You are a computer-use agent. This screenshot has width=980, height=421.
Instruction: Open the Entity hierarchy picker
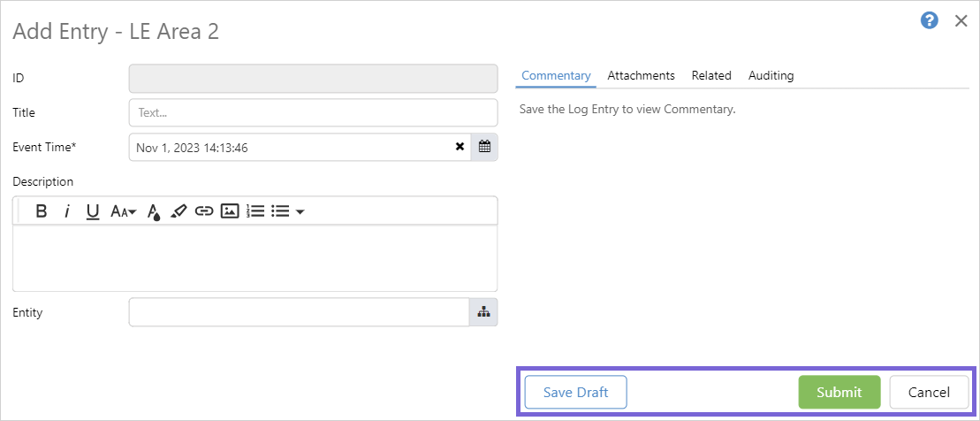click(483, 312)
